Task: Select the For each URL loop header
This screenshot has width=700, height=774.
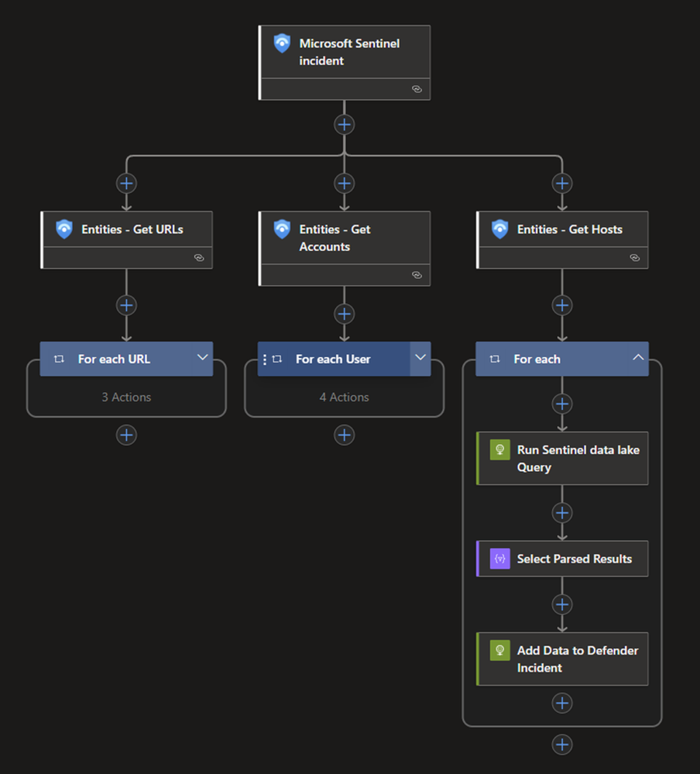Action: [126, 359]
